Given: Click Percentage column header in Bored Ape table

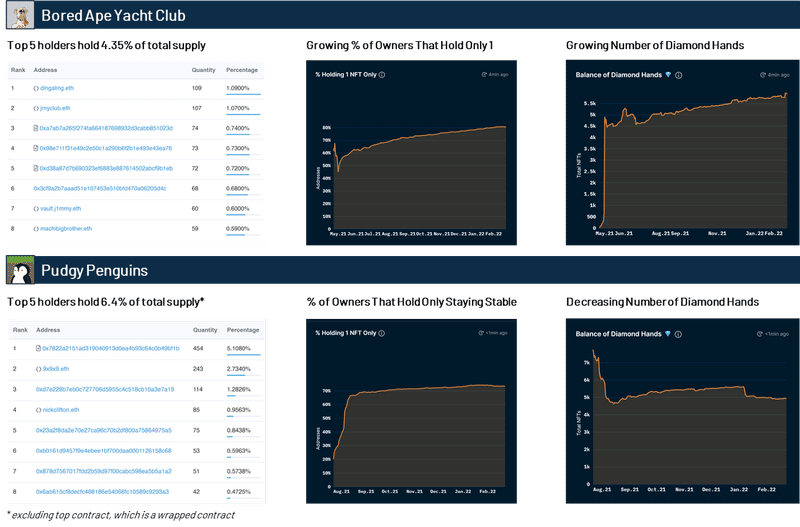Looking at the screenshot, I should [x=242, y=70].
